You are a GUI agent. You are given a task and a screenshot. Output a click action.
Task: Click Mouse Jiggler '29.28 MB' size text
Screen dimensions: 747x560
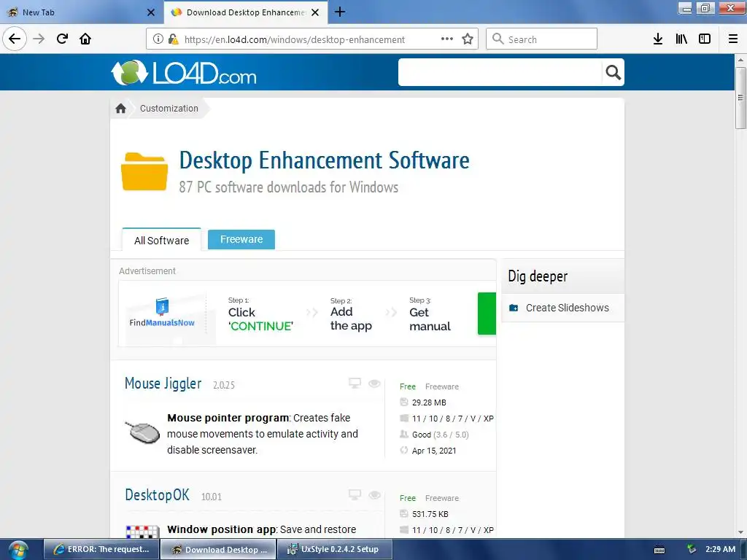click(x=429, y=402)
